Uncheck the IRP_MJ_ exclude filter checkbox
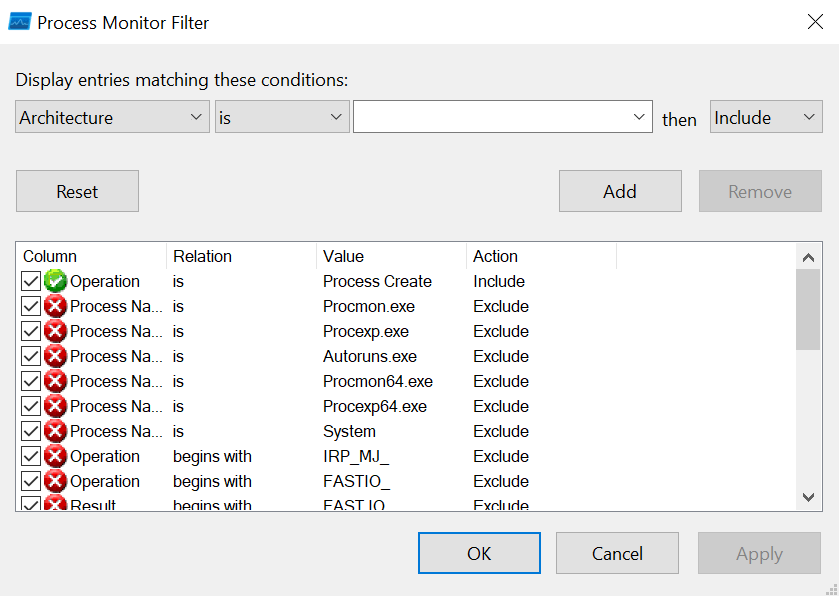Viewport: 839px width, 596px height. coord(31,456)
